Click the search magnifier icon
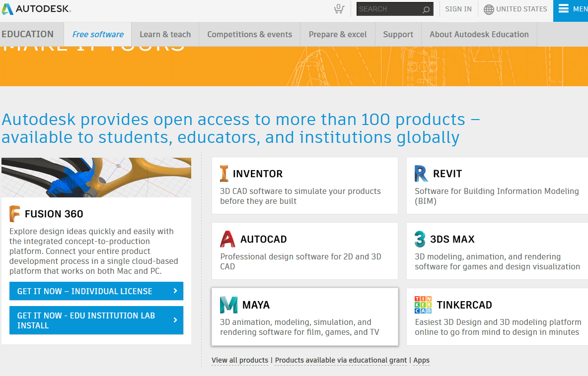588x376 pixels. (x=426, y=9)
